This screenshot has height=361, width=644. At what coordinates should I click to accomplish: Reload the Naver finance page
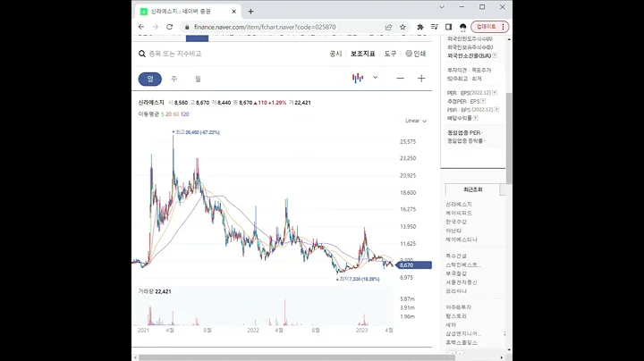pyautogui.click(x=169, y=27)
